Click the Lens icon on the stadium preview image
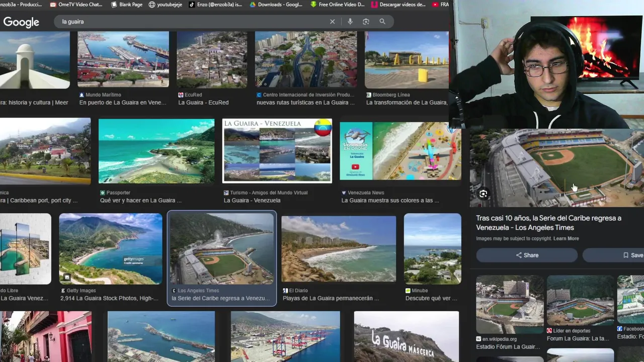Image resolution: width=644 pixels, height=362 pixels. pyautogui.click(x=483, y=194)
